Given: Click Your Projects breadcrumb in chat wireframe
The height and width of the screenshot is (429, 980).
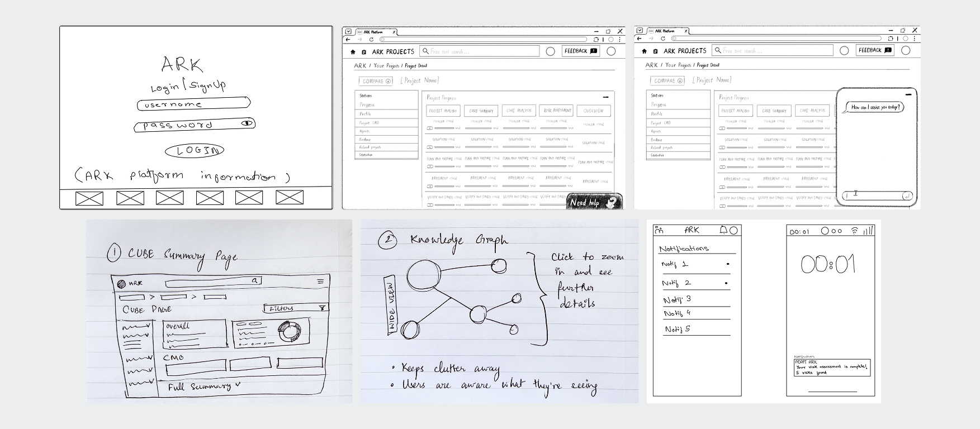Looking at the screenshot, I should pos(678,65).
